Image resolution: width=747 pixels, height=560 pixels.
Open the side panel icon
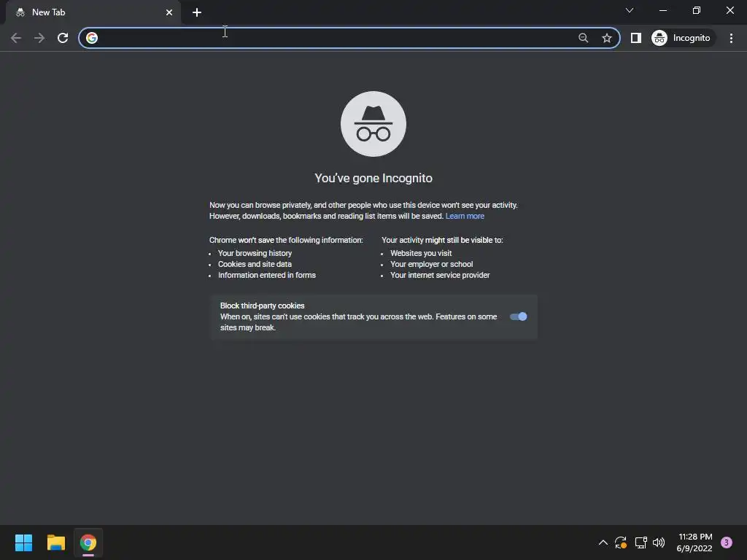click(x=636, y=38)
